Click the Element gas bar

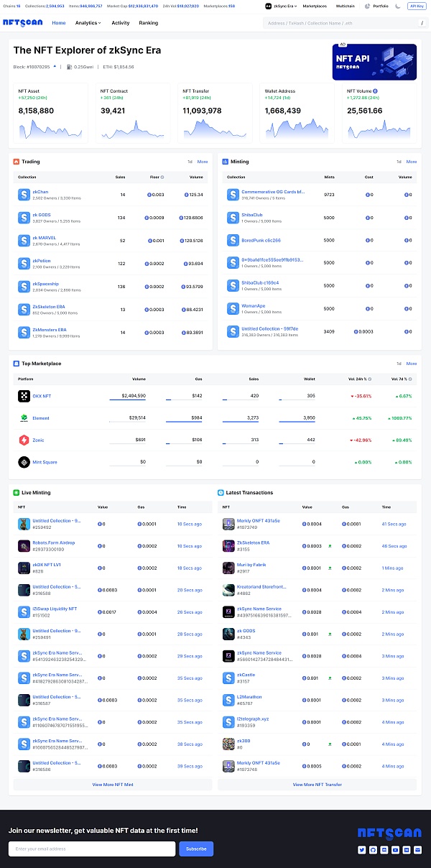click(183, 422)
